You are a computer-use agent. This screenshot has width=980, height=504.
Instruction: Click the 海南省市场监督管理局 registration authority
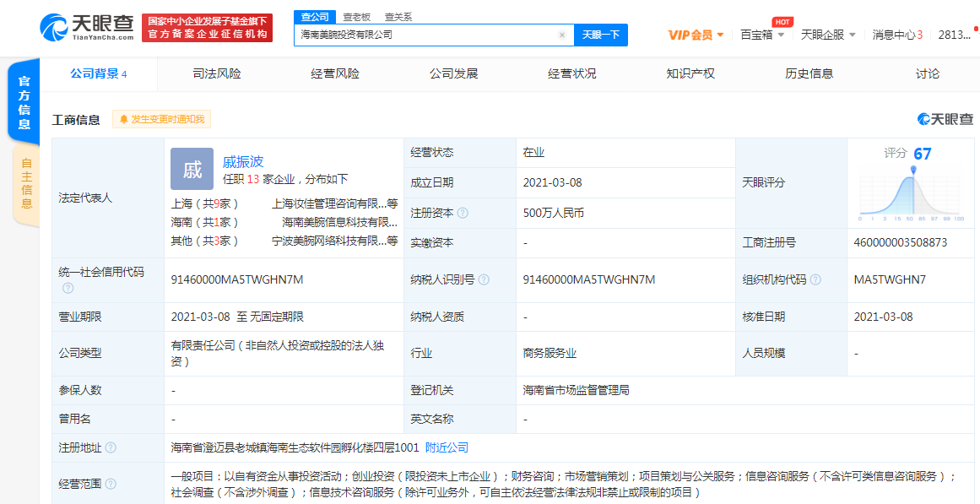coord(576,390)
